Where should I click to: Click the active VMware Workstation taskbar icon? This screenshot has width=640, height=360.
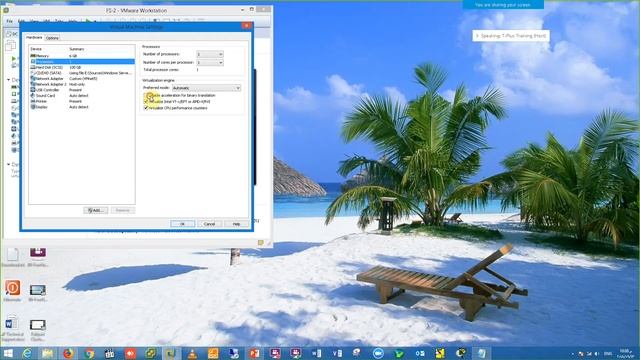point(171,353)
